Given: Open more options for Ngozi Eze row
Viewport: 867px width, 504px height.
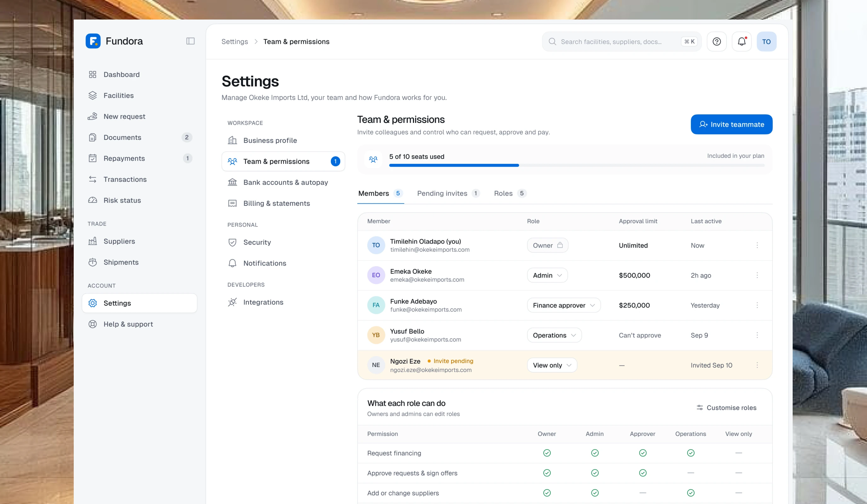Looking at the screenshot, I should pyautogui.click(x=757, y=365).
